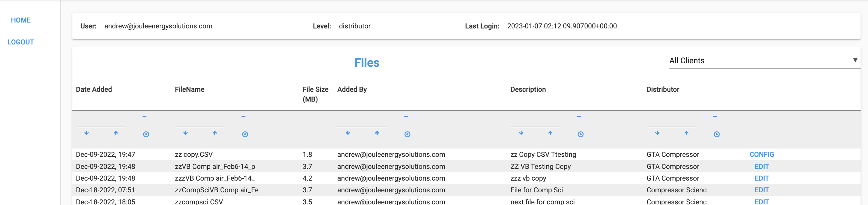This screenshot has height=205, width=868.
Task: Click the File Size (MB) column header
Action: (x=316, y=94)
